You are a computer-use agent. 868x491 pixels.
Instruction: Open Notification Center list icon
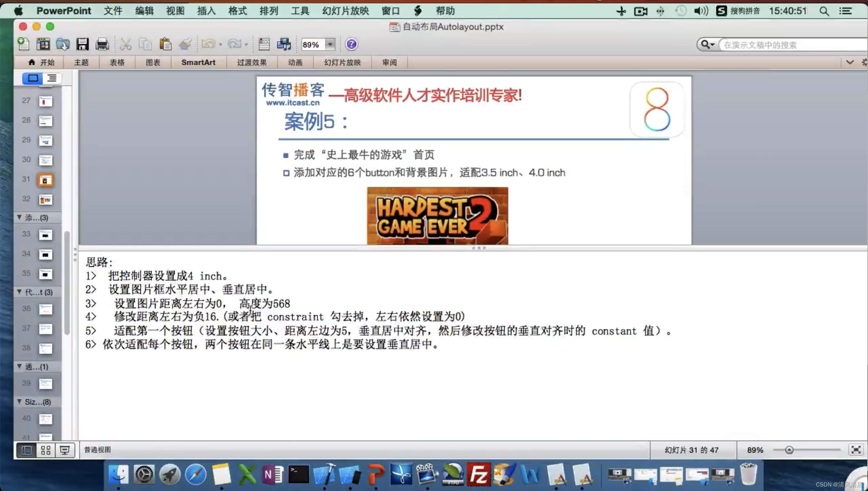click(845, 11)
